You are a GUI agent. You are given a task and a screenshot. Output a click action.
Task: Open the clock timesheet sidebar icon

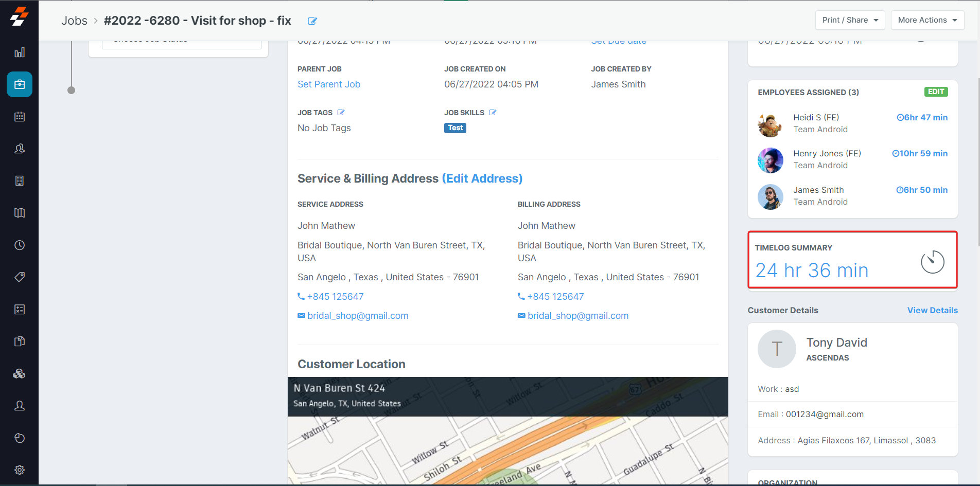click(20, 245)
